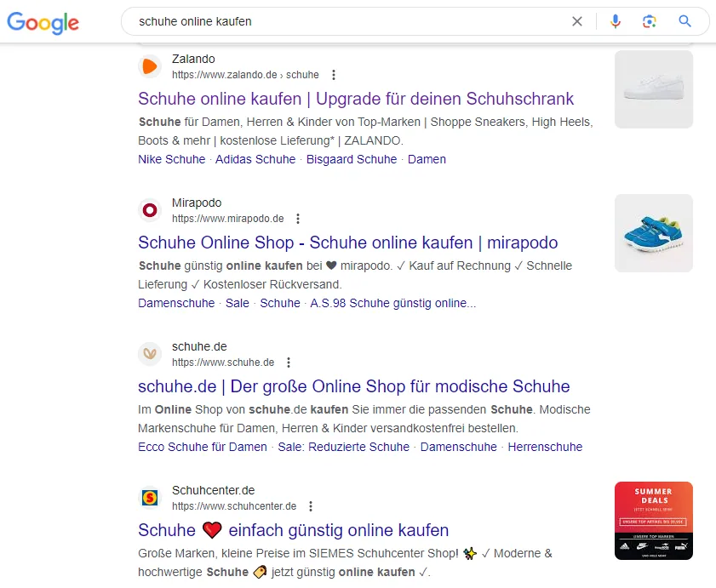
Task: Click into the search field with 'schuhe online kaufen'
Action: 347,21
